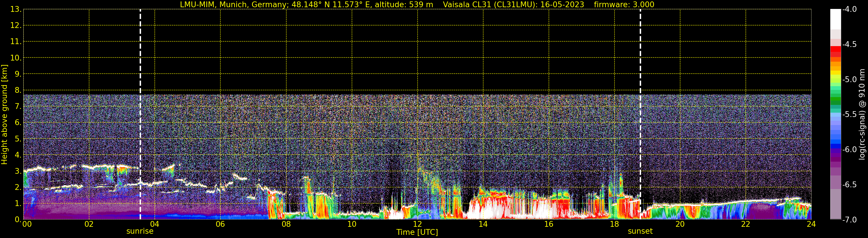Image resolution: width=868 pixels, height=238 pixels.
Task: Select the 'Vaisala CL31 (CL31LMU): 16-05-2023' instrument text
Action: pyautogui.click(x=513, y=4)
